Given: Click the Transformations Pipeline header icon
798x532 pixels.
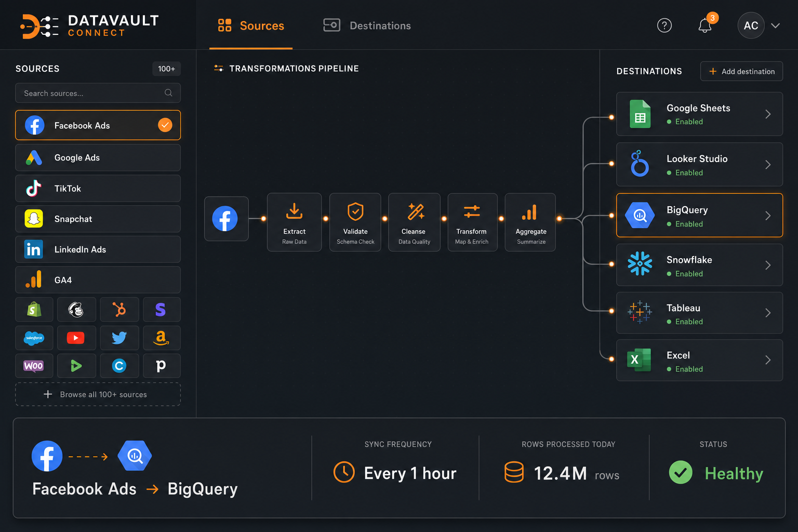Looking at the screenshot, I should click(x=219, y=68).
